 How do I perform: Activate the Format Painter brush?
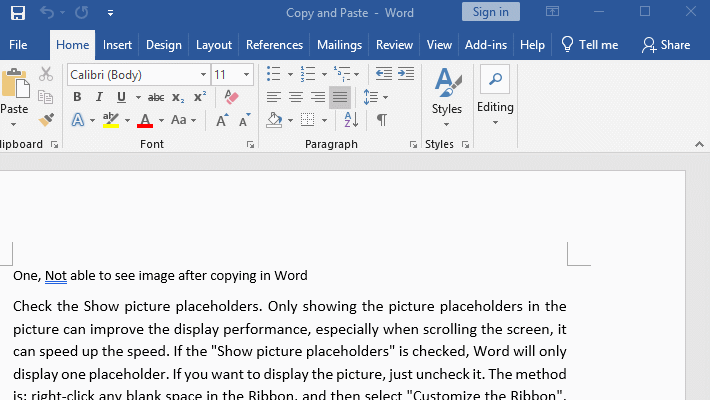click(x=46, y=120)
